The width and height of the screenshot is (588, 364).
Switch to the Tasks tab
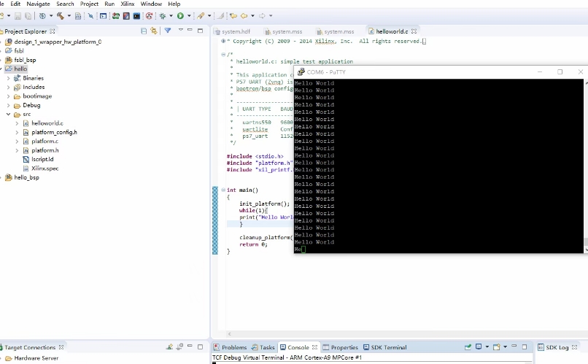coord(263,347)
